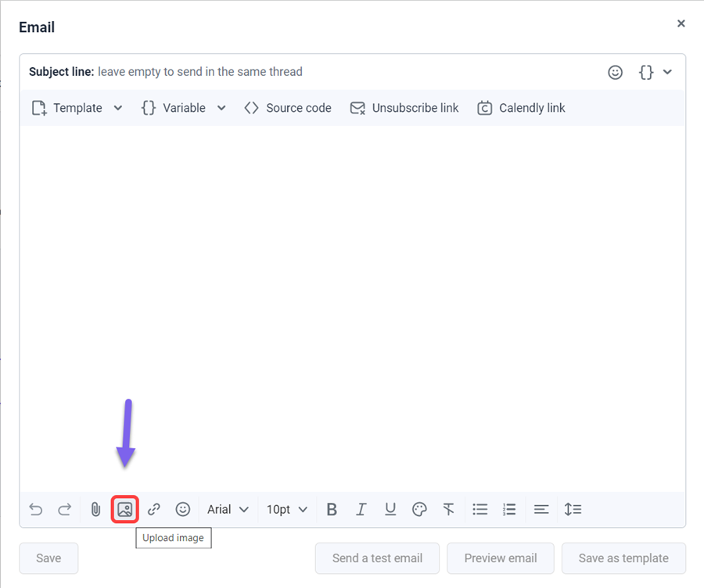
Task: Toggle underline formatting
Action: (x=390, y=509)
